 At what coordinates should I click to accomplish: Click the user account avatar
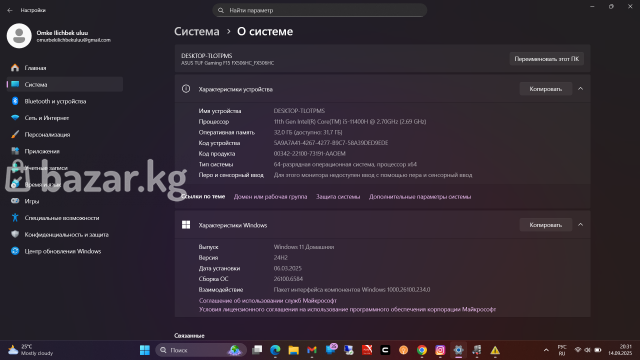tap(19, 36)
